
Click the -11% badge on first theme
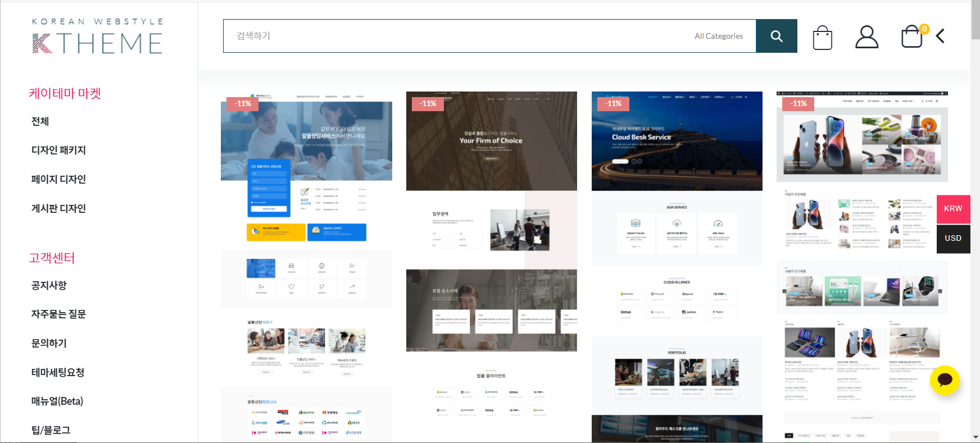(x=243, y=104)
